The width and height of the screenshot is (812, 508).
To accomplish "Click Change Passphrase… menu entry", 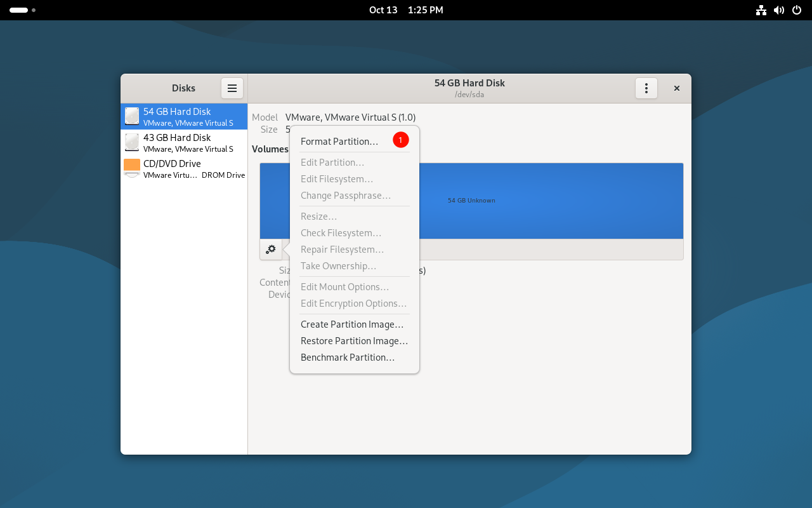I will point(355,196).
